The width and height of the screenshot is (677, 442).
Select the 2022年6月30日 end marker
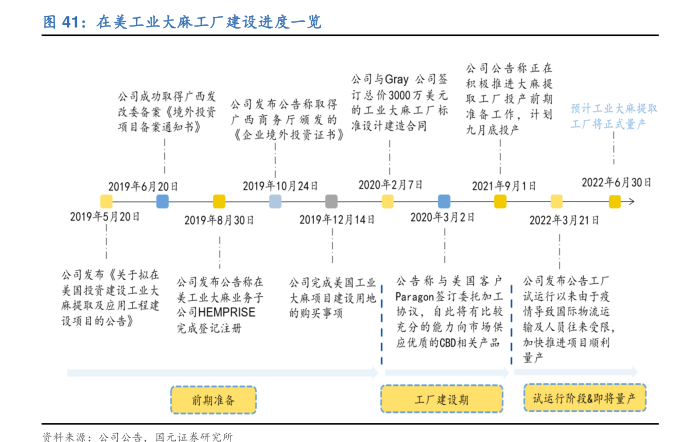click(614, 201)
